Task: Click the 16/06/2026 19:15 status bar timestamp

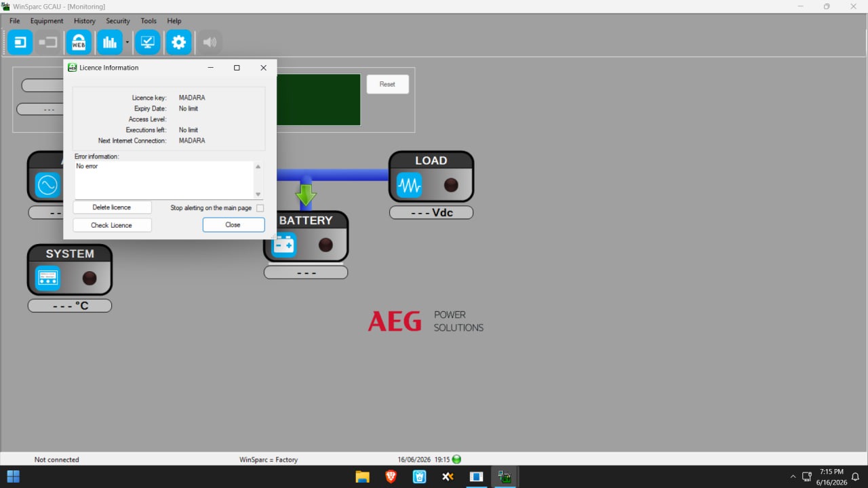Action: tap(424, 460)
